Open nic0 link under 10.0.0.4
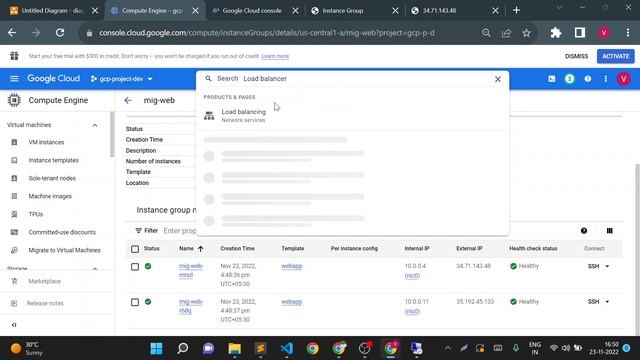640x360 pixels. 412,276
